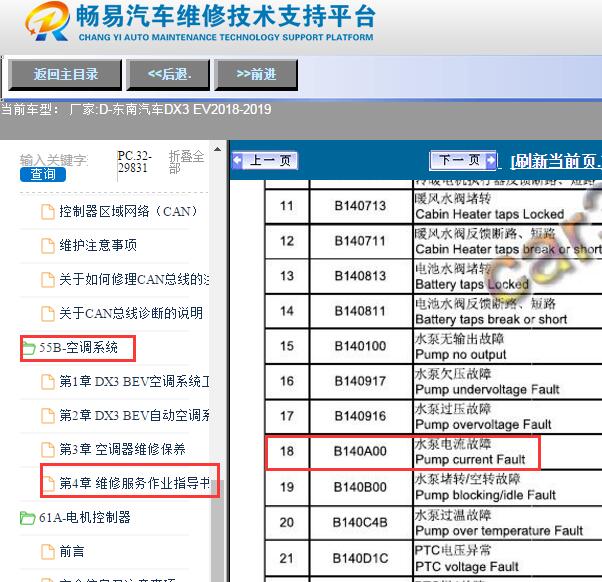Open 关于如何修理CAN总线 document
Viewport: 602px width, 582px height.
[134, 279]
